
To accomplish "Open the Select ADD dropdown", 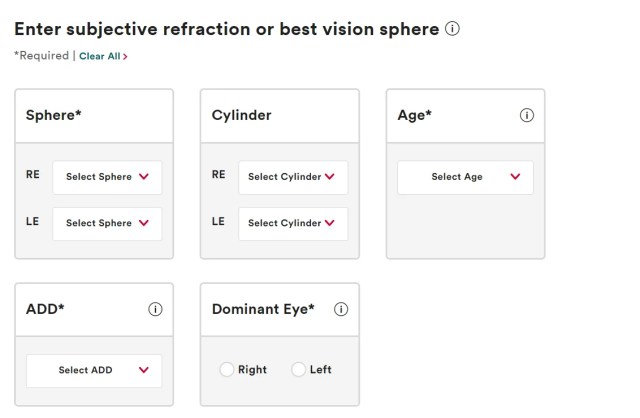I will click(94, 370).
